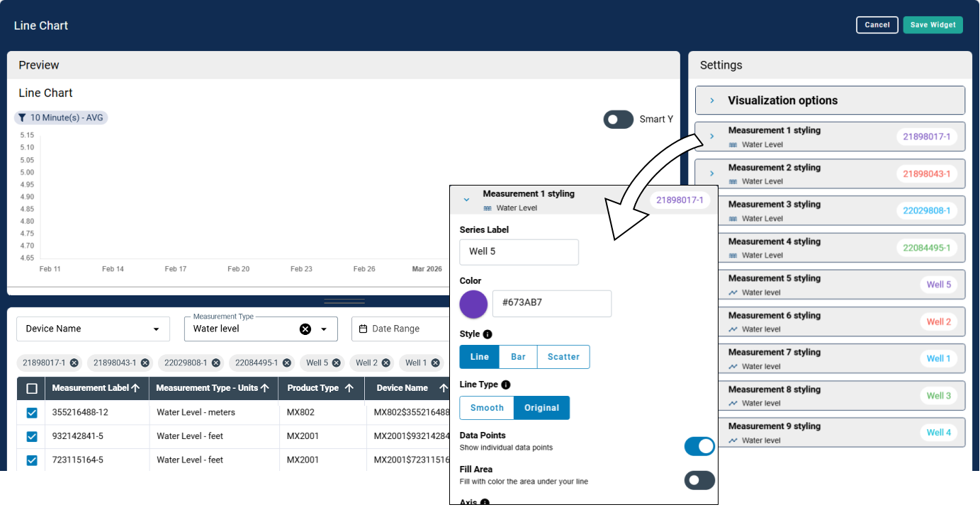This screenshot has height=512, width=980.
Task: Open the purple color swatch picker
Action: pyautogui.click(x=473, y=304)
